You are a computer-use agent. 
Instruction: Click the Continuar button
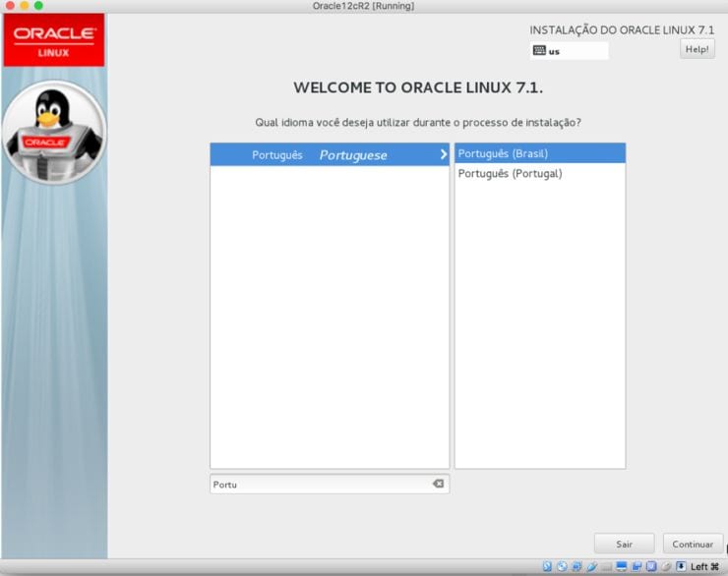[x=693, y=544]
